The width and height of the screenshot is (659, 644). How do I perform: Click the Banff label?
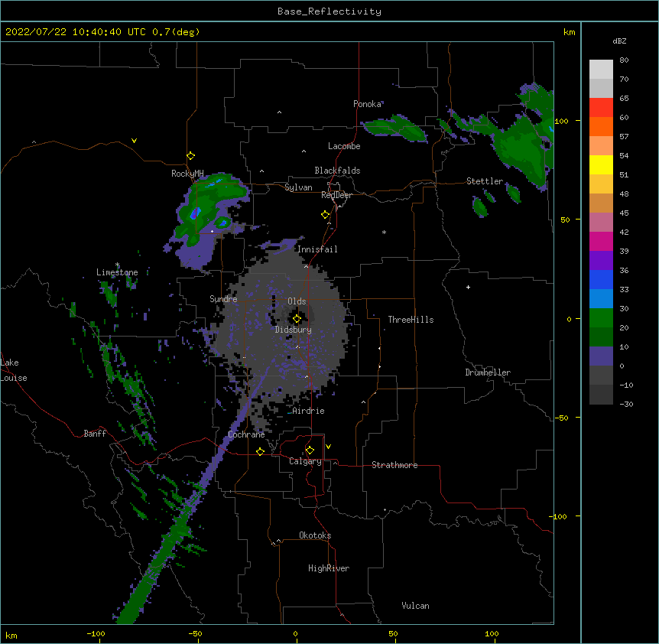pyautogui.click(x=95, y=434)
